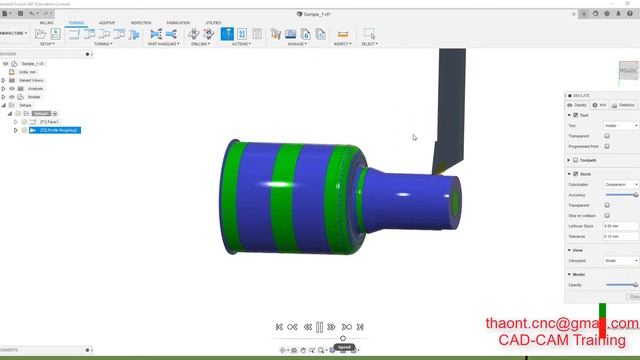Enable the Toolpath section checkbox
The image size is (640, 360).
[576, 160]
